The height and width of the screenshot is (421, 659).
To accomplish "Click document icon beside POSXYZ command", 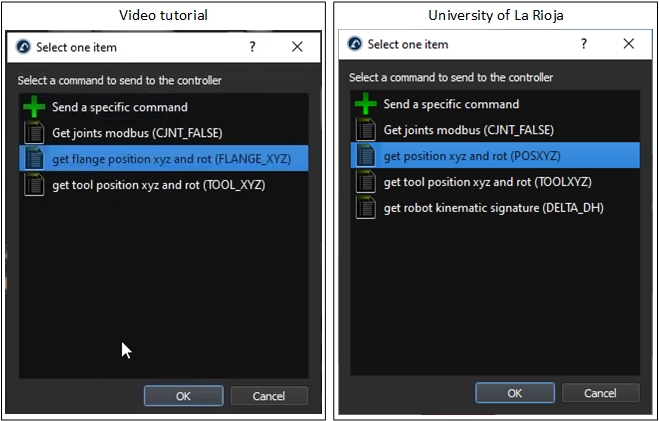I will coord(366,155).
